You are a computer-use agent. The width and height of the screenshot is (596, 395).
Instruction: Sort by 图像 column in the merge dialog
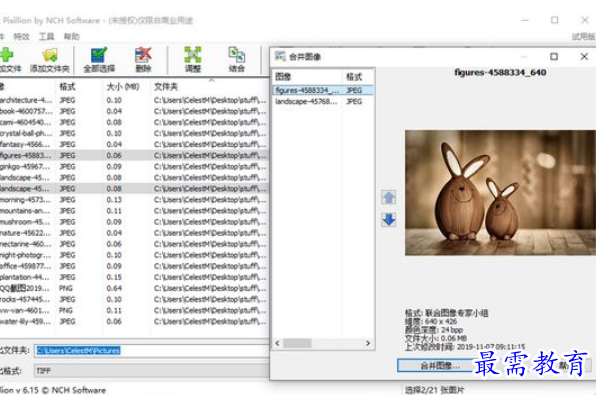(307, 77)
